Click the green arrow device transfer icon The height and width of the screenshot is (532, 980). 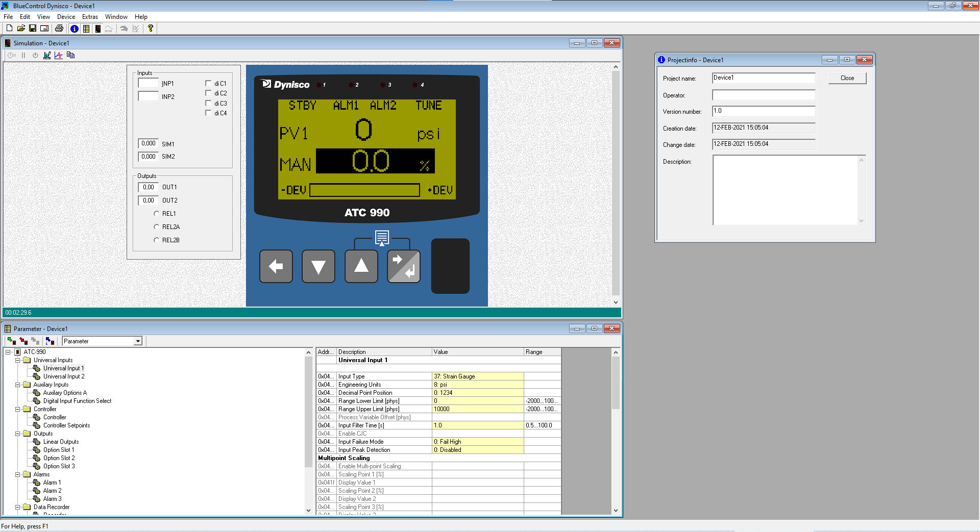11,341
